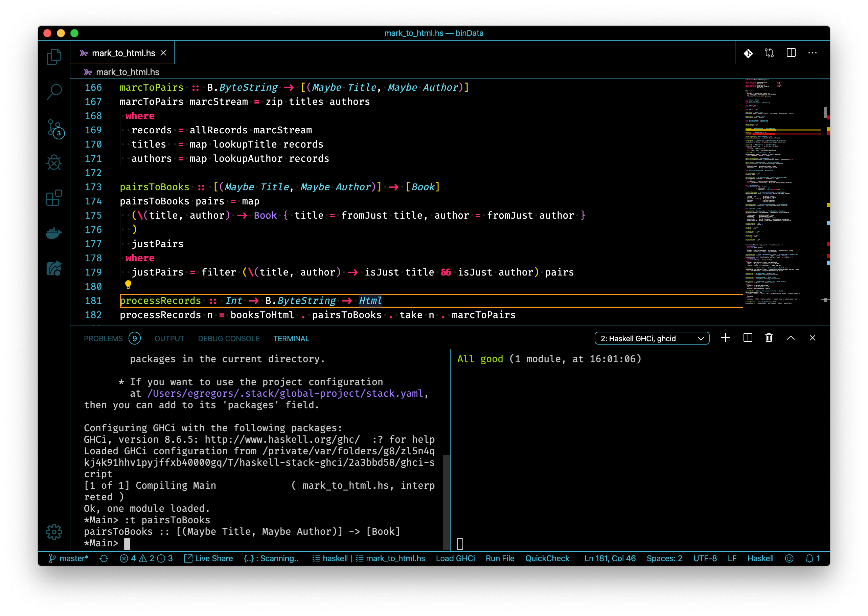The height and width of the screenshot is (616, 868).
Task: Delete terminal with trash icon
Action: pyautogui.click(x=769, y=337)
